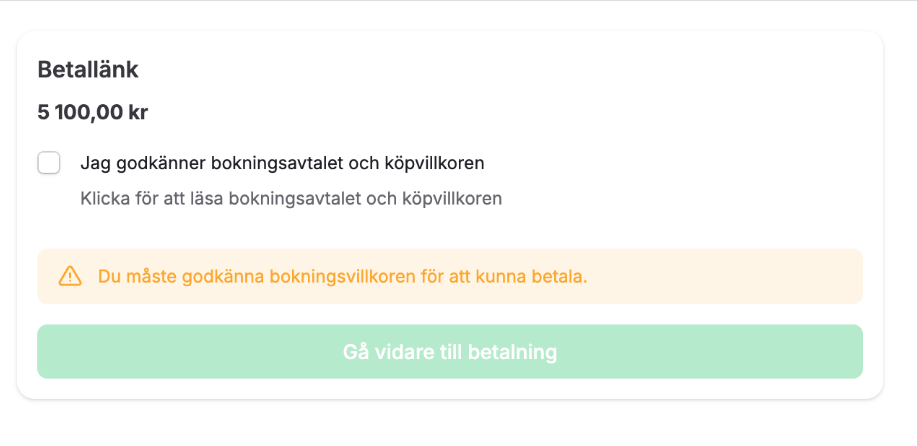Click 'köpvillkoren' in the grey terms link
Viewport: 917px width, 446px height.
tap(452, 198)
